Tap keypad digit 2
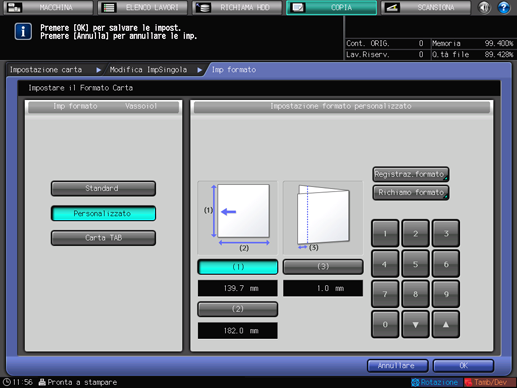 coord(415,233)
